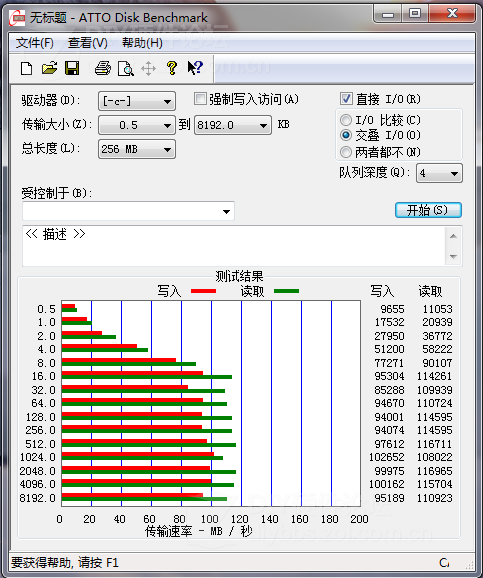Click the 512.0 row label in chart

pyautogui.click(x=40, y=444)
